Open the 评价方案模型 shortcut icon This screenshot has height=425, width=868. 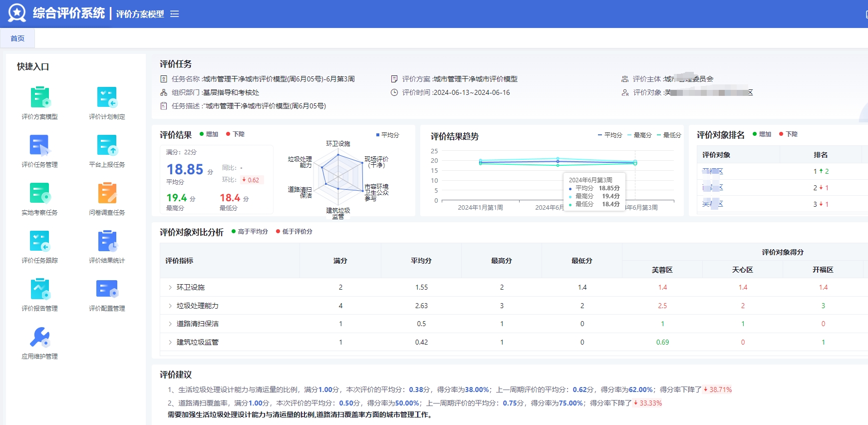coord(40,97)
